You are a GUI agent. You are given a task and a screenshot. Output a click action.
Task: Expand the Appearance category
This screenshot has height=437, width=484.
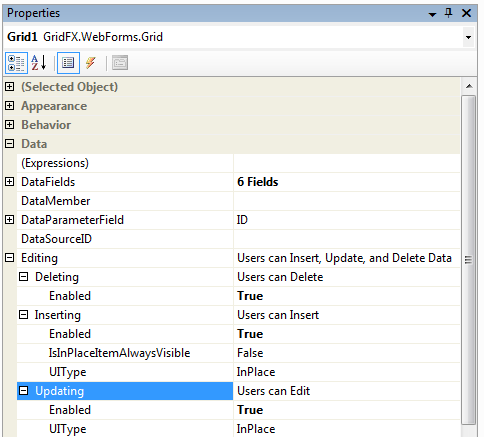pos(10,106)
